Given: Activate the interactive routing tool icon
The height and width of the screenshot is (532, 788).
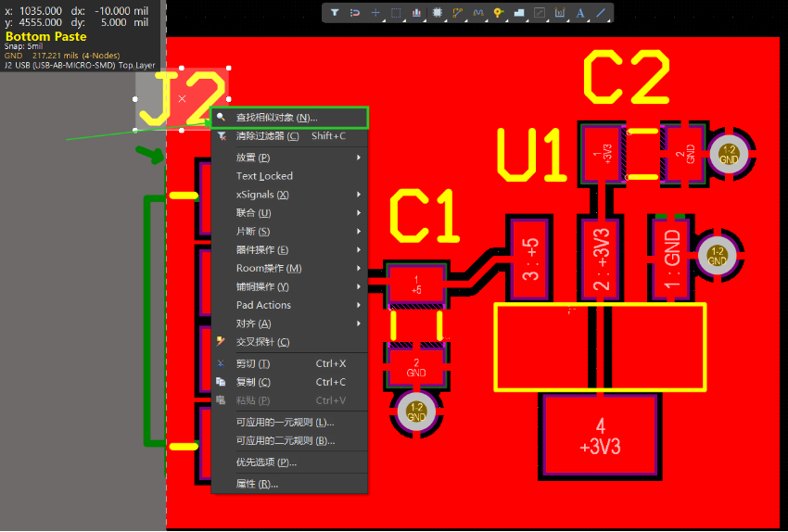Looking at the screenshot, I should (457, 13).
